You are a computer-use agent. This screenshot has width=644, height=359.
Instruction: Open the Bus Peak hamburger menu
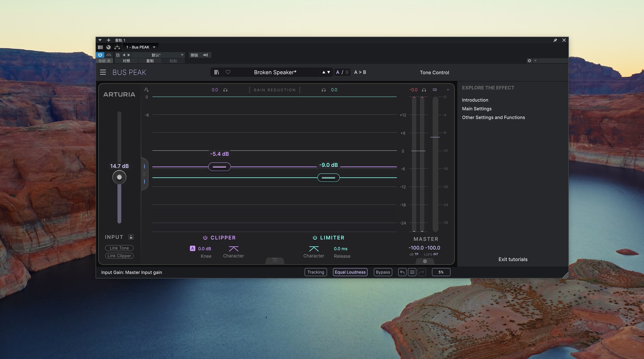(x=103, y=72)
